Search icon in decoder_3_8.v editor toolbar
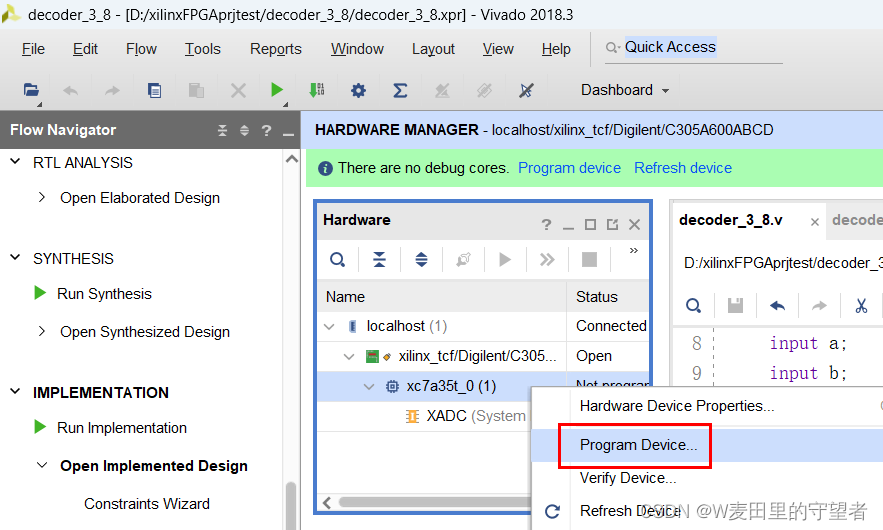This screenshot has height=530, width=883. pyautogui.click(x=693, y=306)
